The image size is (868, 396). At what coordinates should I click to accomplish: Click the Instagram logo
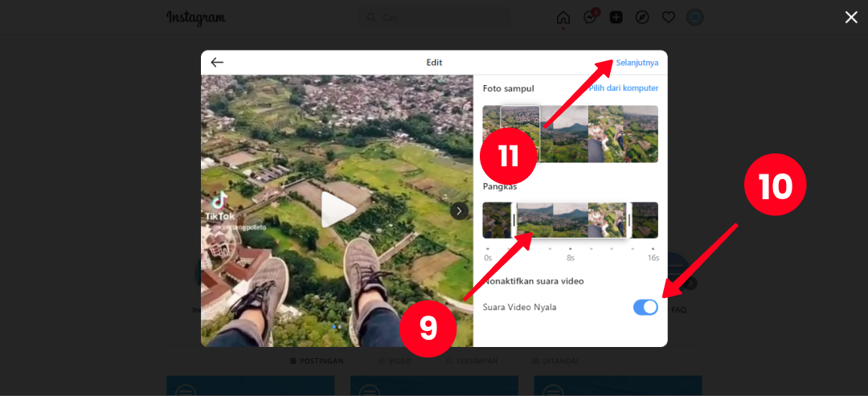pos(196,18)
